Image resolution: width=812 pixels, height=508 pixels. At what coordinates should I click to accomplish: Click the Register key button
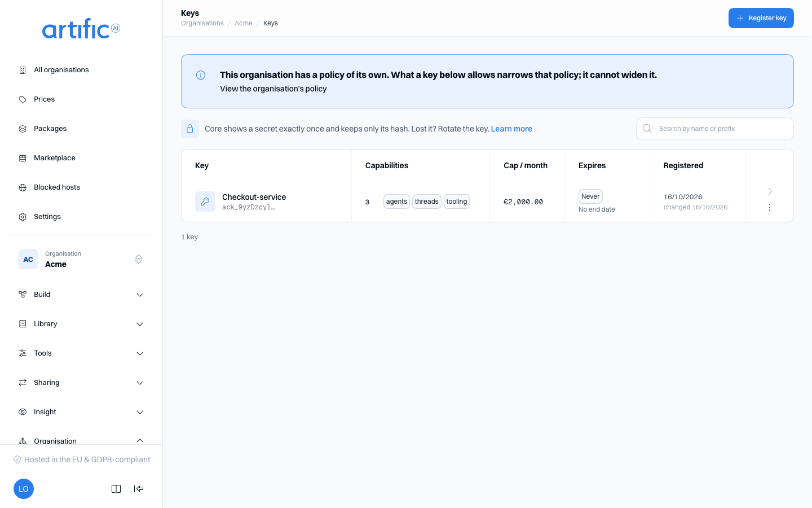(x=761, y=18)
